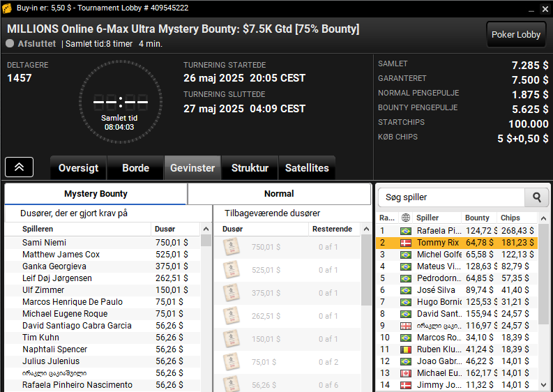Open the Poker Lobby button
Viewport: 553px width, 392px height.
515,35
